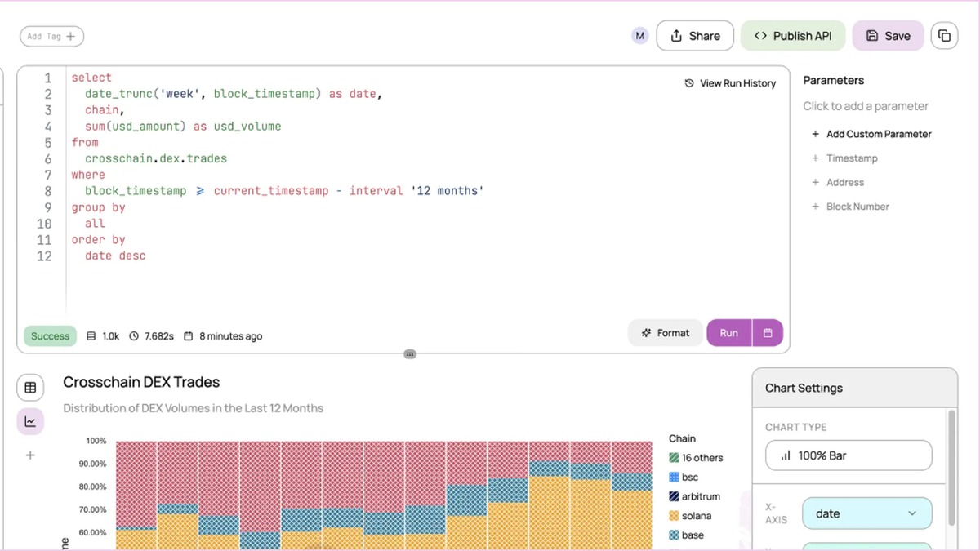Toggle the 16 others legend entry
The image size is (980, 551).
point(696,458)
